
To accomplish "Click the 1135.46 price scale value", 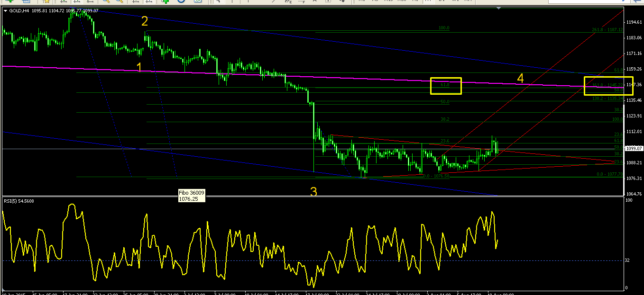I will [634, 100].
